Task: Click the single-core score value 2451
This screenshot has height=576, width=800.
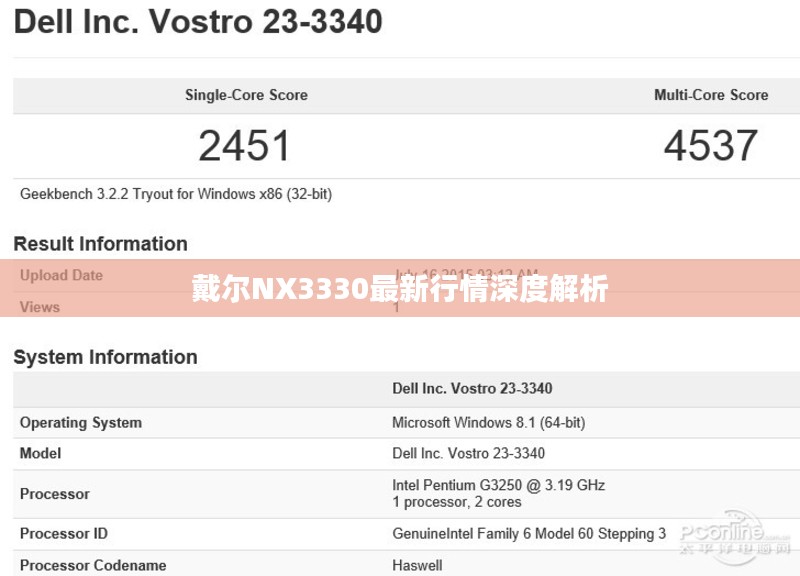Action: tap(244, 146)
